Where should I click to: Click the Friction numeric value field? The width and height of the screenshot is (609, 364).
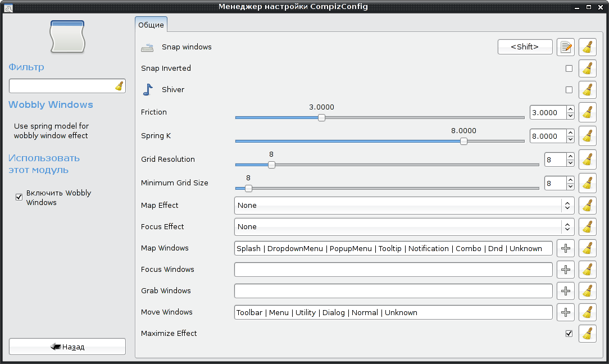(x=548, y=113)
